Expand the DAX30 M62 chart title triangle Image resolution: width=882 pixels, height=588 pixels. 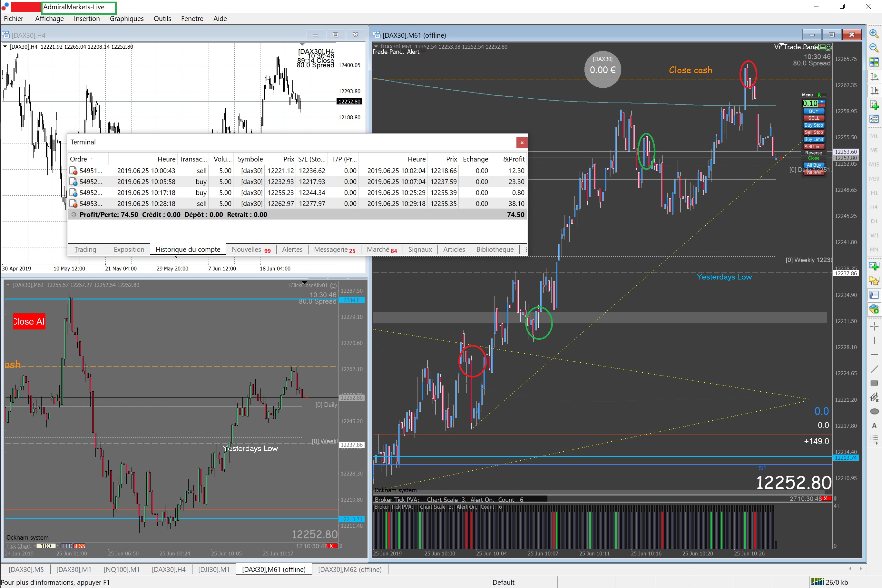point(7,285)
